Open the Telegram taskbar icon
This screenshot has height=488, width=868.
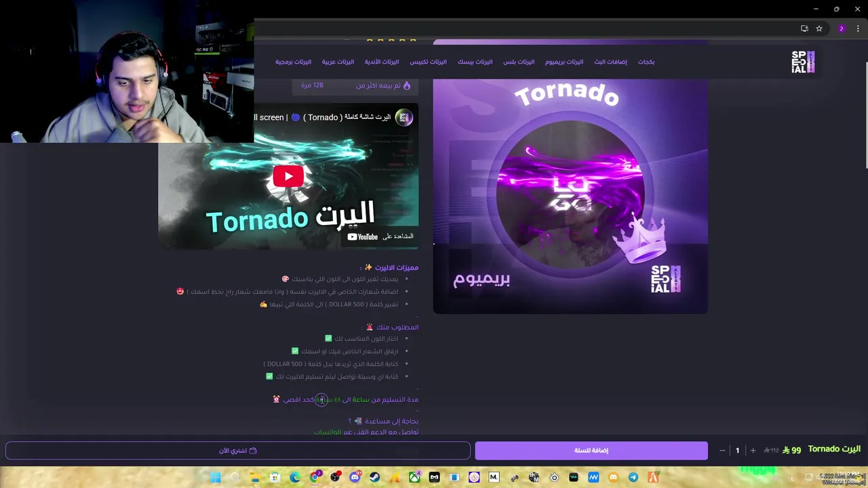click(x=633, y=477)
